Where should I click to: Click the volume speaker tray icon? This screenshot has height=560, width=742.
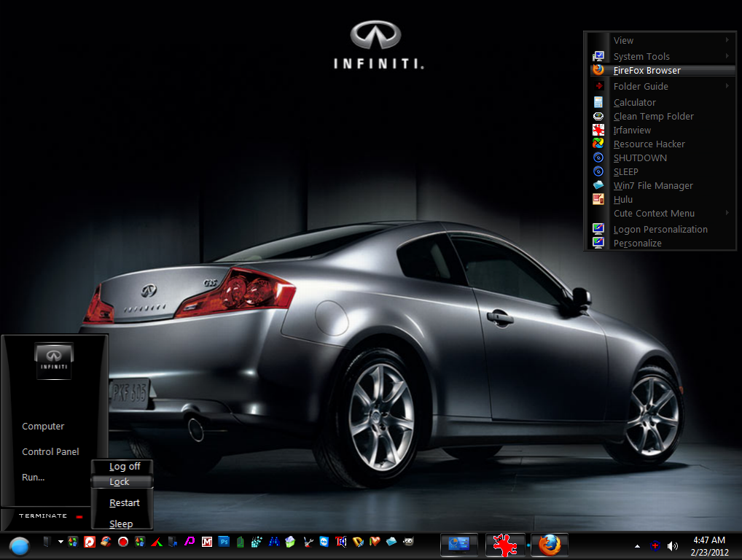click(x=672, y=545)
